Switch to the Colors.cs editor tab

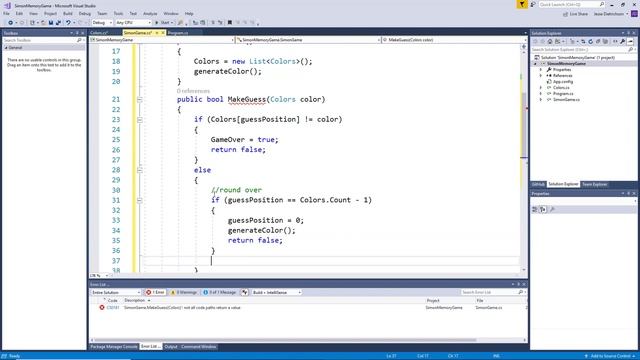pos(99,33)
